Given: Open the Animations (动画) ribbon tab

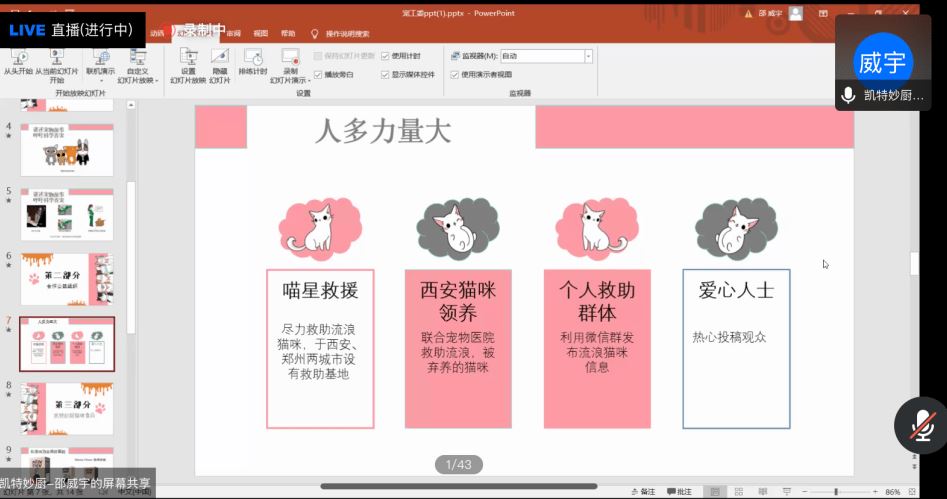Looking at the screenshot, I should [x=157, y=34].
